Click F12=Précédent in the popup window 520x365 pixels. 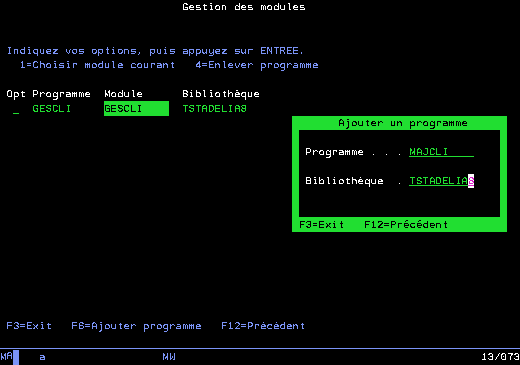(406, 225)
